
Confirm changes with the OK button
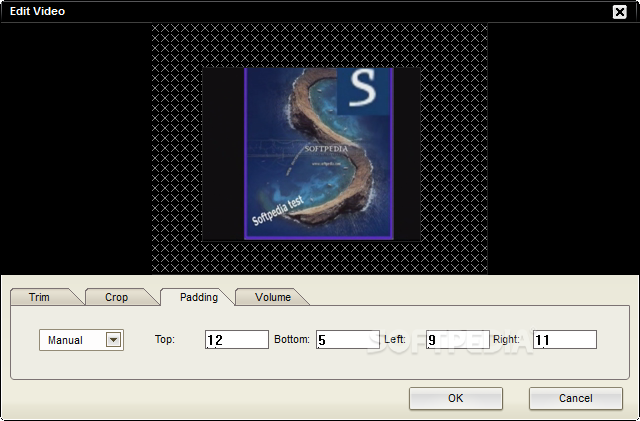[x=456, y=398]
